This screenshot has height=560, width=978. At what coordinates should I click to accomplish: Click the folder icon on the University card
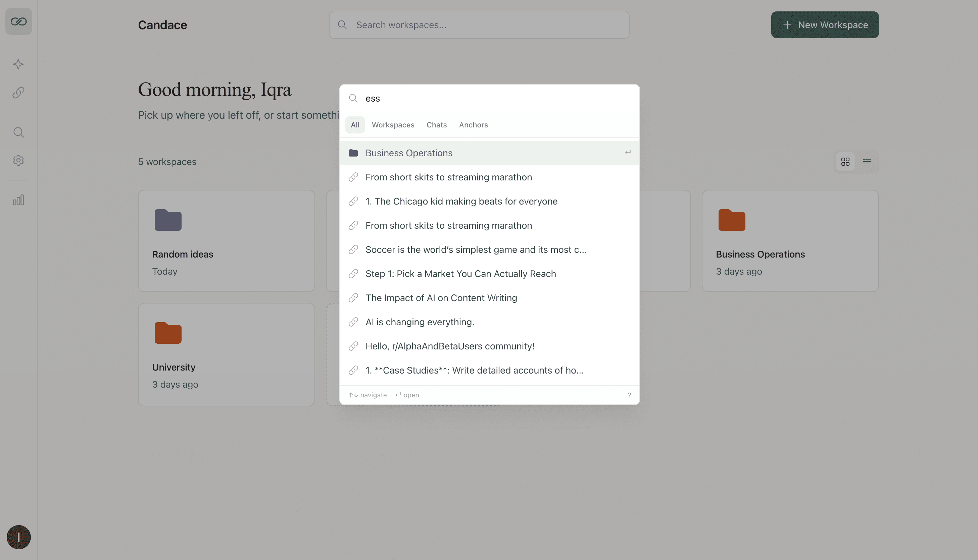pos(168,333)
